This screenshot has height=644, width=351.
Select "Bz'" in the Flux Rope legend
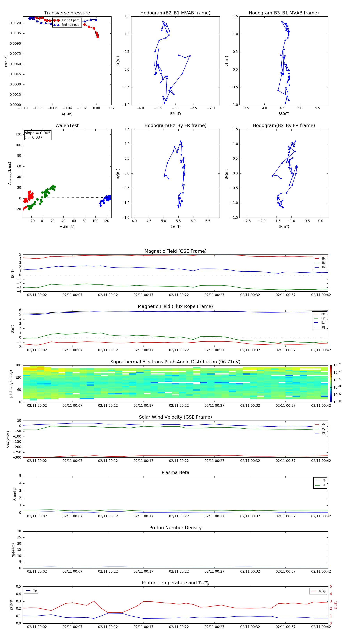coord(320,323)
